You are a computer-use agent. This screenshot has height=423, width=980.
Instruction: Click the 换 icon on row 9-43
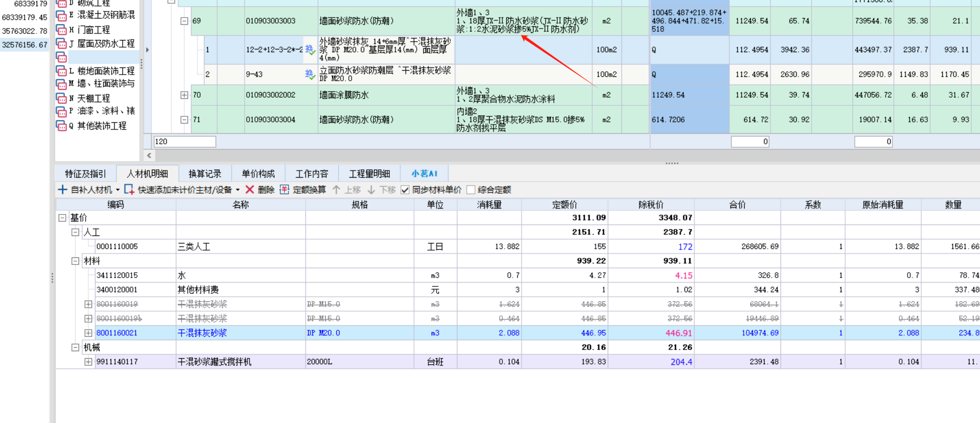[310, 74]
